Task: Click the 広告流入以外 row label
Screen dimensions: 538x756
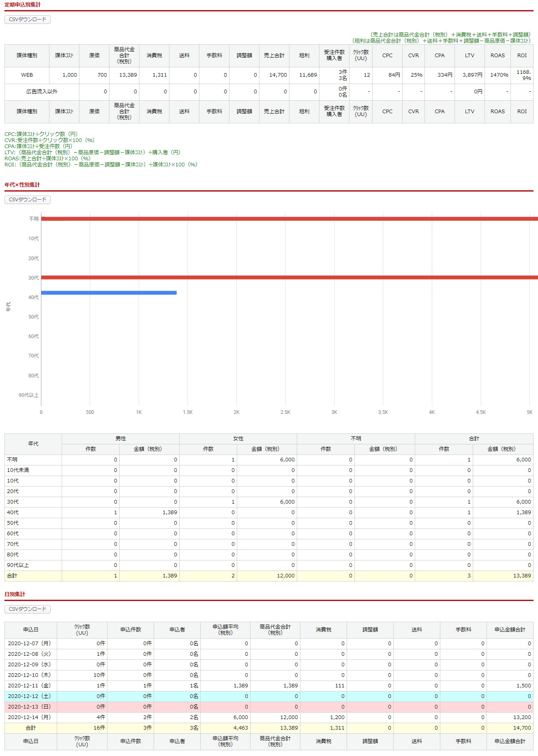Action: [x=42, y=92]
